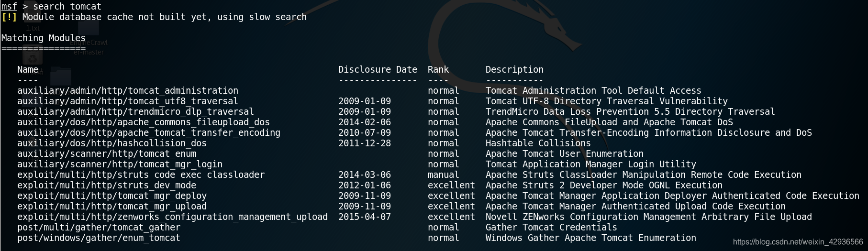Click the 'Matching Modules' heading
This screenshot has height=251, width=868.
tap(44, 38)
